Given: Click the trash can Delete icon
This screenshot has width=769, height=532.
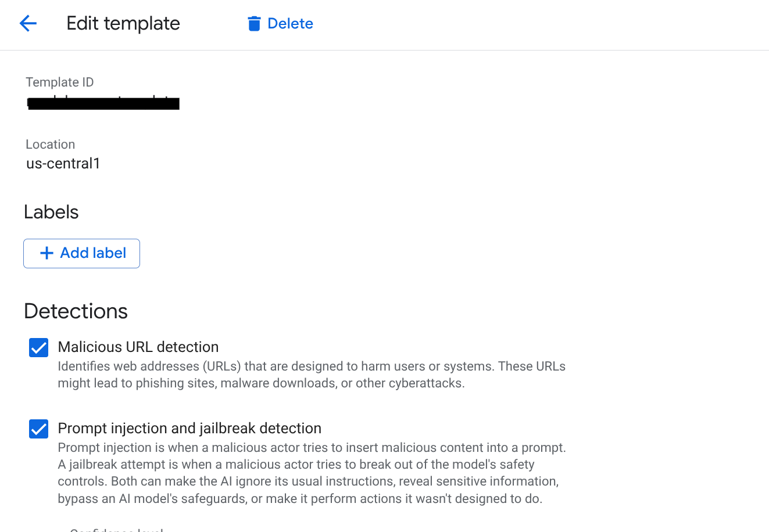Looking at the screenshot, I should [x=254, y=24].
